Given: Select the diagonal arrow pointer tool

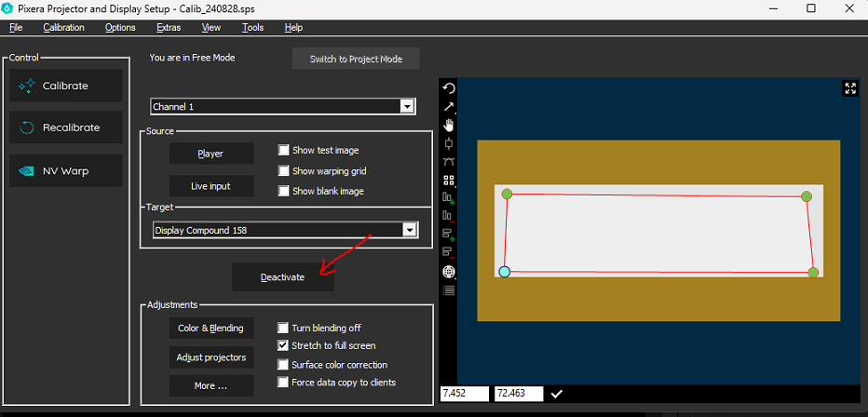Looking at the screenshot, I should [x=449, y=107].
